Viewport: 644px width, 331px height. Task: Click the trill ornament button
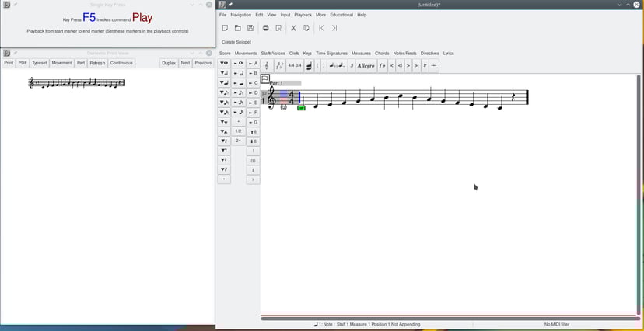pyautogui.click(x=425, y=65)
